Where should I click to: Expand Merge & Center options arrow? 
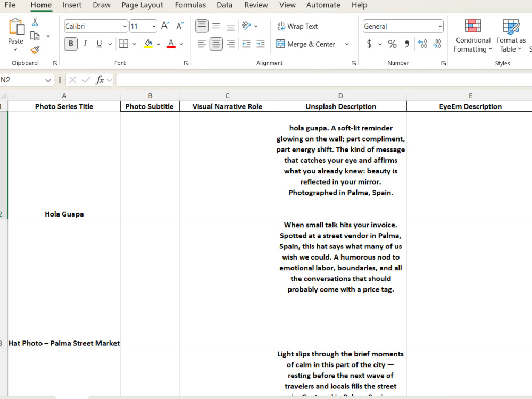[x=347, y=44]
